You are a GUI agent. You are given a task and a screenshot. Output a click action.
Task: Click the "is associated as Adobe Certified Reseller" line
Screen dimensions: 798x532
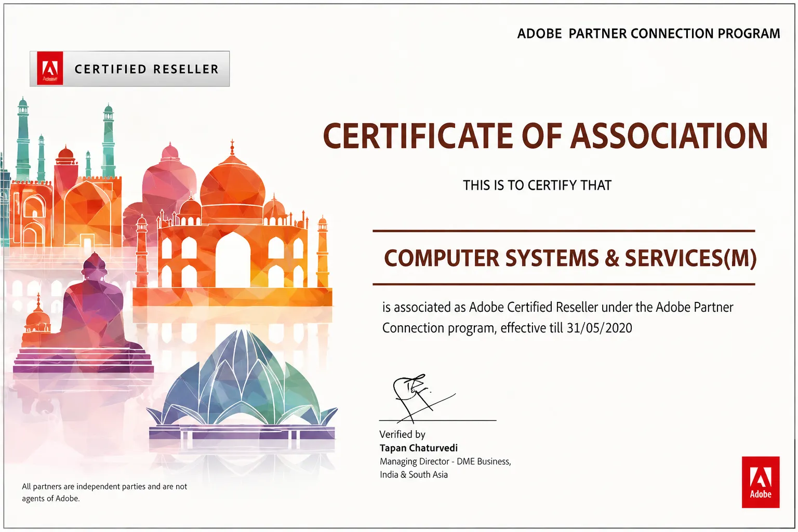[558, 307]
